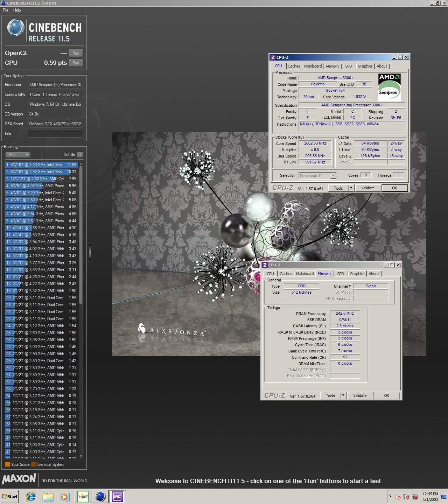This screenshot has height=504, width=448.
Task: Open the Processor #1 selection dropdown
Action: [x=317, y=176]
